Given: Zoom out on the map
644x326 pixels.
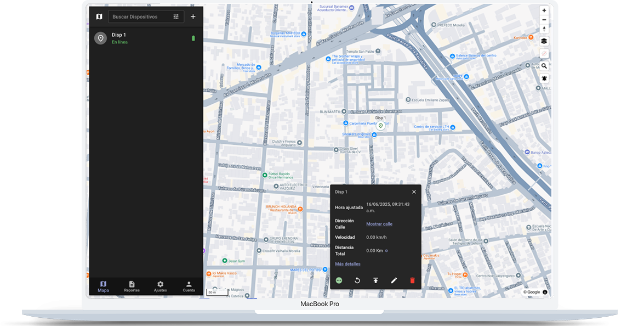Looking at the screenshot, I should 544,20.
